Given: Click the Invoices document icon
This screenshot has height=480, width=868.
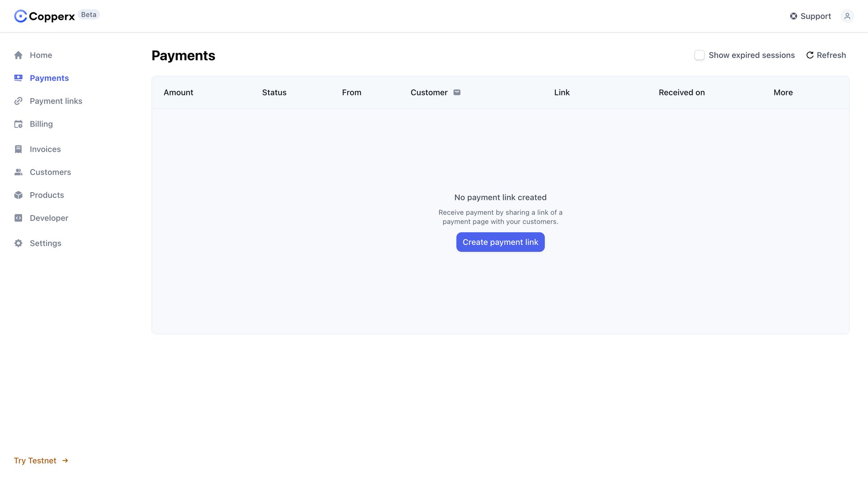Looking at the screenshot, I should [x=18, y=149].
